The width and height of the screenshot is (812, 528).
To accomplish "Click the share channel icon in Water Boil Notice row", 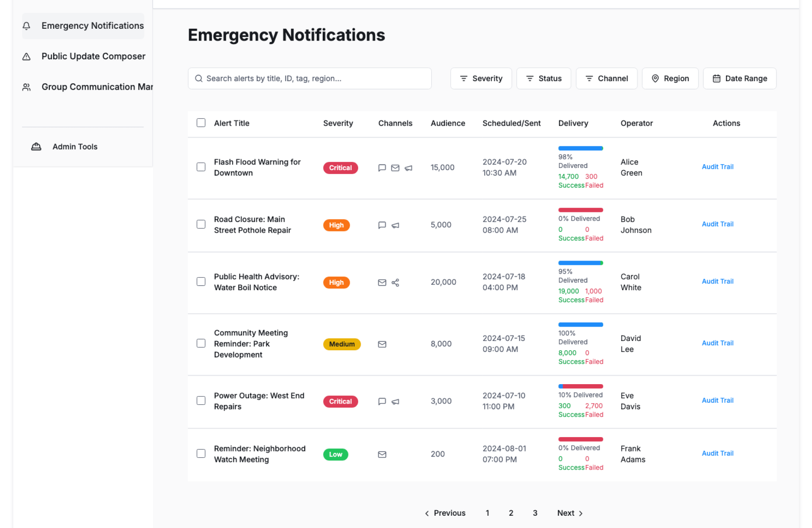I will coord(395,283).
